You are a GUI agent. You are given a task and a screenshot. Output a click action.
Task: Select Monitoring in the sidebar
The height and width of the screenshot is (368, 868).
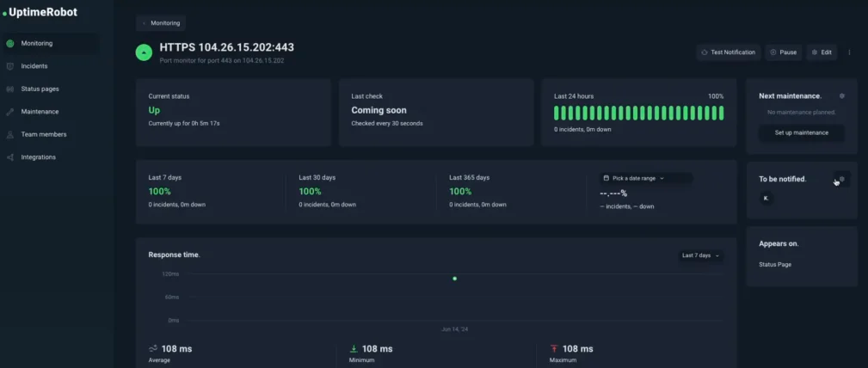[37, 43]
